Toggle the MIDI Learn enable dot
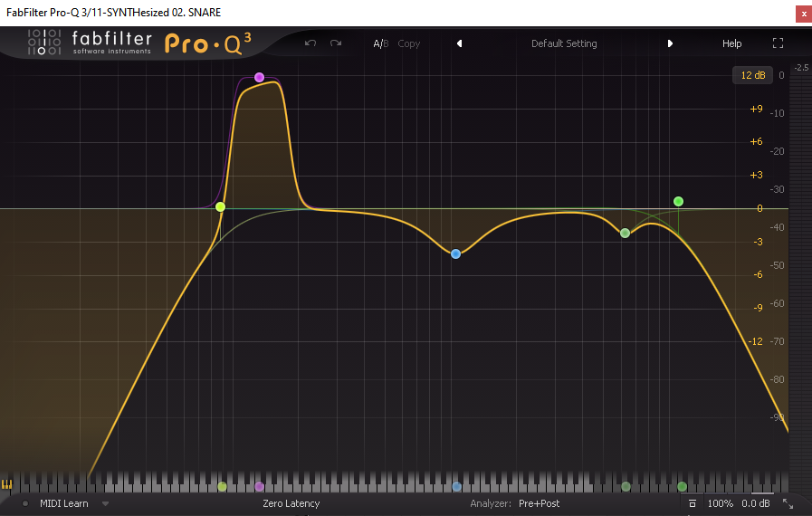This screenshot has height=516, width=812. tap(25, 503)
